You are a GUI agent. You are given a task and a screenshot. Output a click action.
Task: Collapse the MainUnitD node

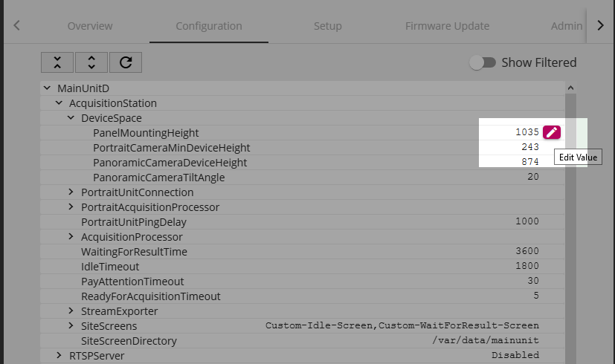(x=47, y=88)
